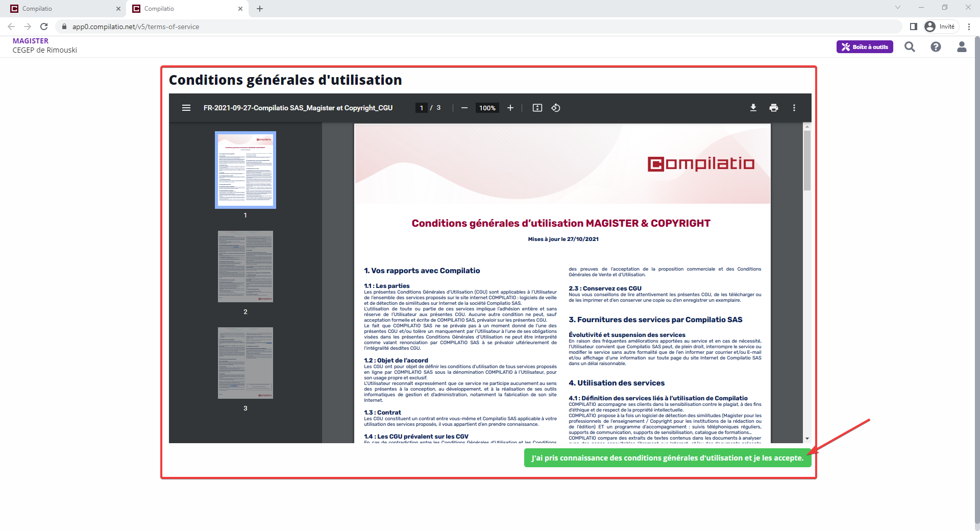Viewport: 980px width, 531px height.
Task: Accept the conditions générales d'utilisation
Action: (x=667, y=458)
